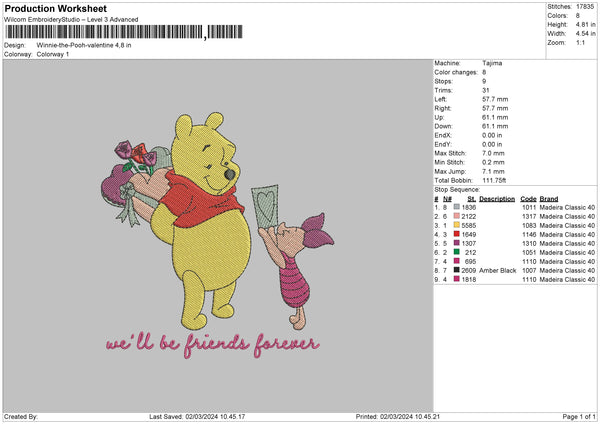Click the 'Printed: 02/03/2024 10.45.21' text

(x=398, y=416)
